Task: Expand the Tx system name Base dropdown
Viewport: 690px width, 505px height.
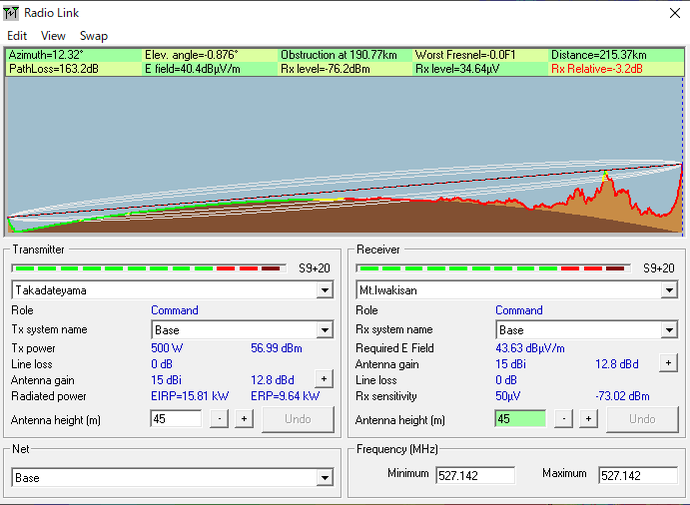Action: (x=325, y=330)
